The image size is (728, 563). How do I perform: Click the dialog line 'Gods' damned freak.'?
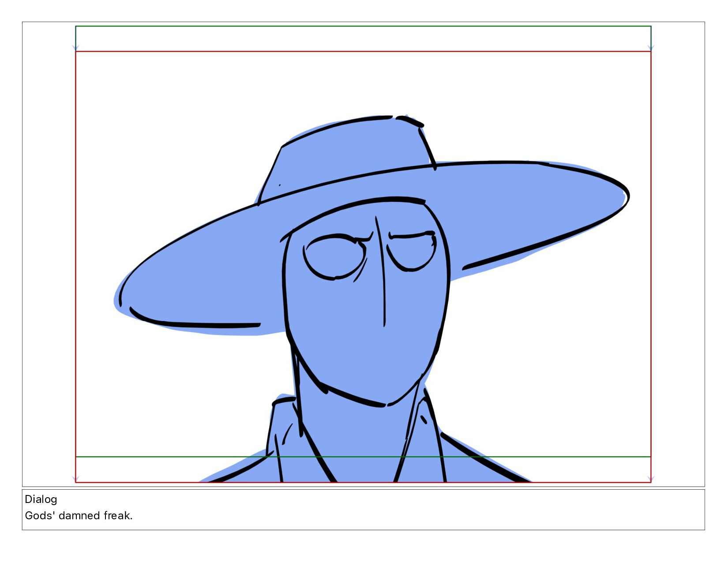[x=79, y=515]
